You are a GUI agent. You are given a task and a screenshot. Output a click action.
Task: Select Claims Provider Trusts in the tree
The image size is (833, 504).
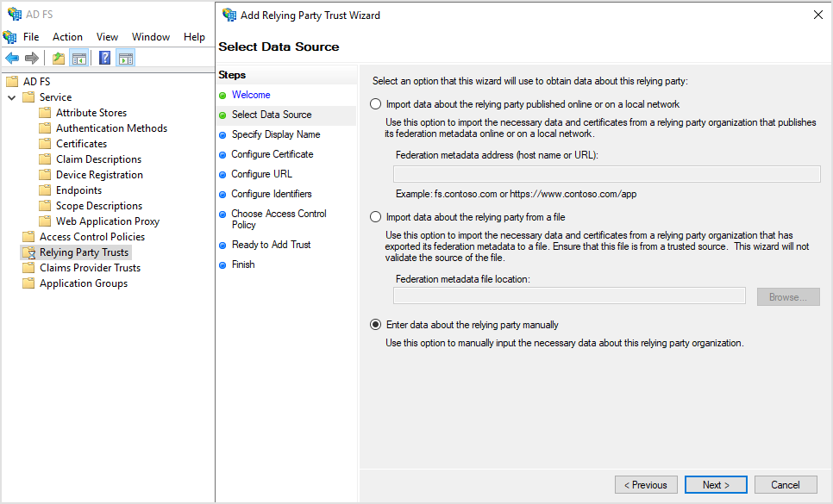(90, 267)
